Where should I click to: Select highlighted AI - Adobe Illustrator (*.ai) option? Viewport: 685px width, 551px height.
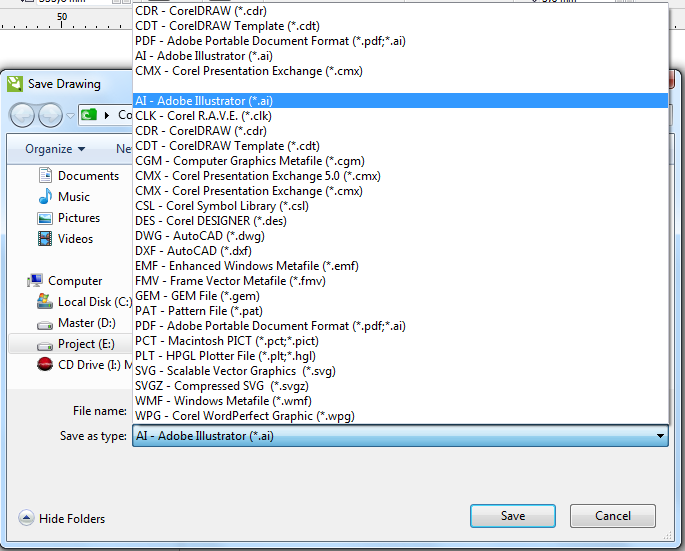(x=401, y=101)
